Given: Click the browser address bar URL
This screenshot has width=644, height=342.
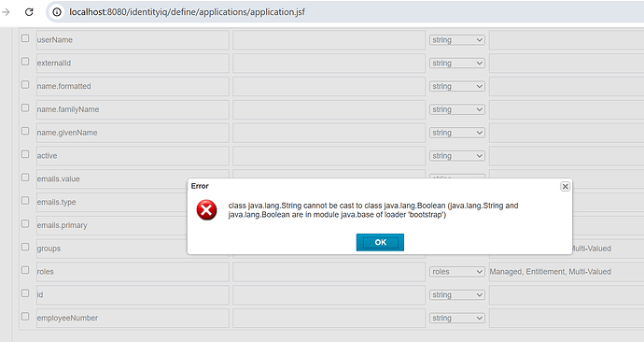Looking at the screenshot, I should [187, 12].
